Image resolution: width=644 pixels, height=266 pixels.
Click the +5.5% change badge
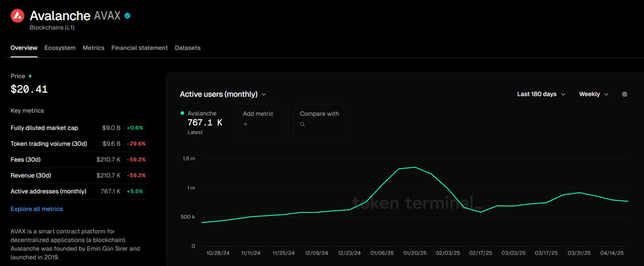pos(135,191)
